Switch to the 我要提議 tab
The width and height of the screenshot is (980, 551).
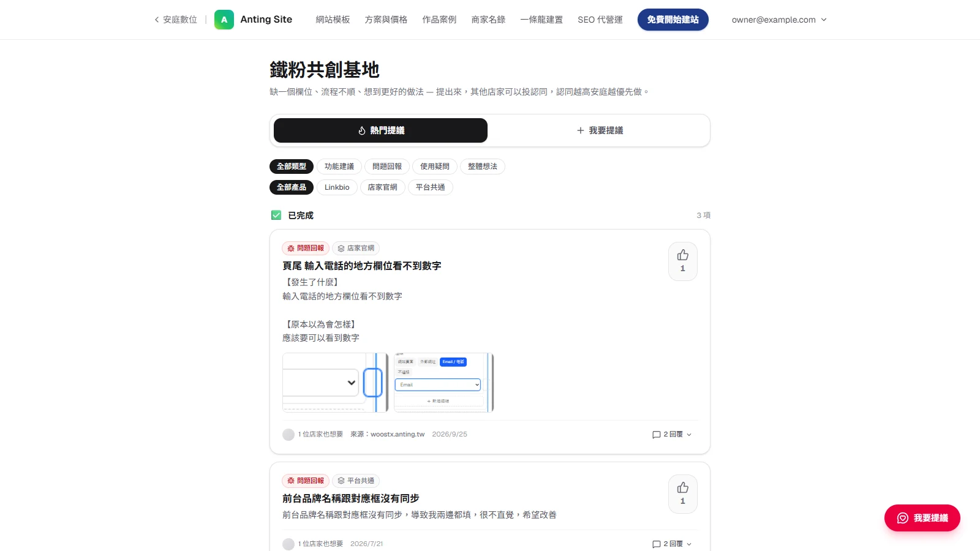[600, 130]
